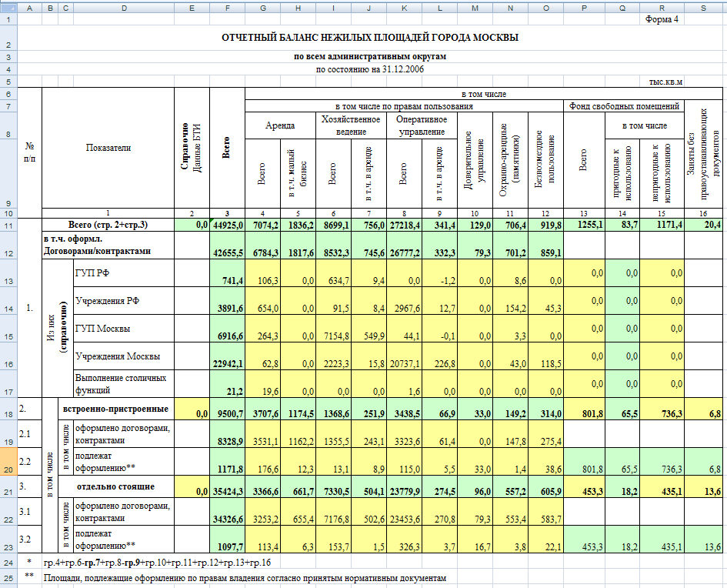The image size is (727, 588).
Task: Select the 'по состоянию на 31.12.2006' cell
Action: (x=370, y=69)
